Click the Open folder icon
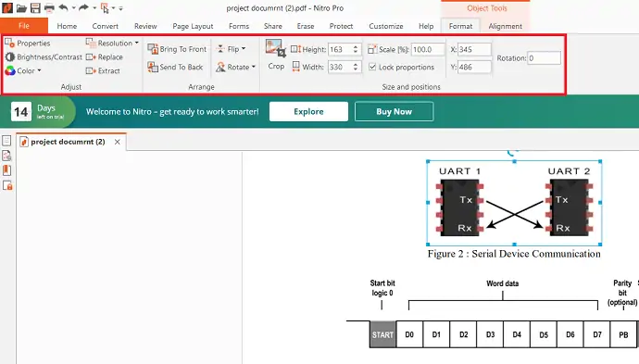The height and width of the screenshot is (364, 639). point(21,7)
